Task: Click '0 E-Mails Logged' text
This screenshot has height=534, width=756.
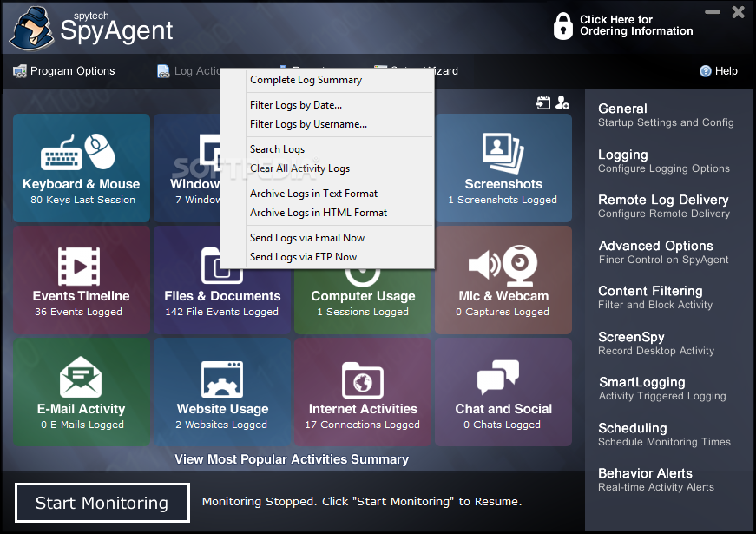Action: point(82,425)
